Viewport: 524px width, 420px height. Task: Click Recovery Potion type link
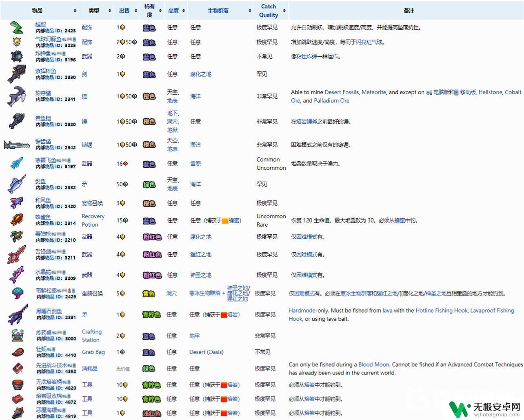coord(93,220)
